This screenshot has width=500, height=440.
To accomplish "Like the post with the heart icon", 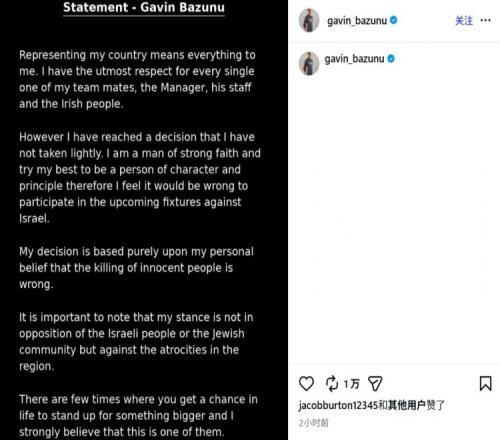I will (x=306, y=383).
